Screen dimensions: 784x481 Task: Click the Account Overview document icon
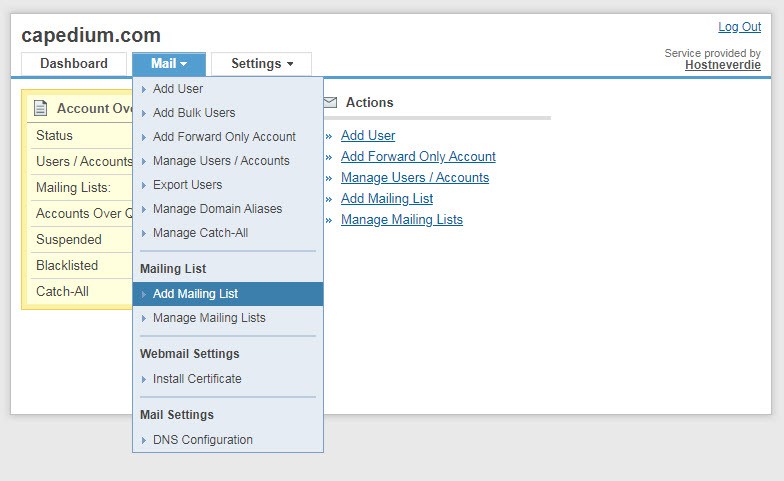[41, 108]
